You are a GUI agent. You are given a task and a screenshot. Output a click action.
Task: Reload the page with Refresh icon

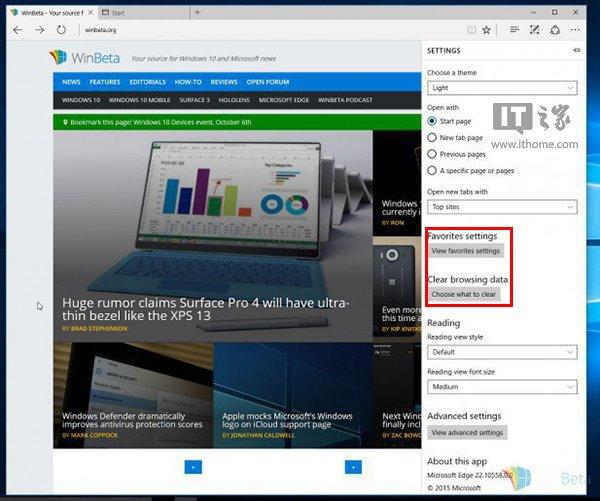(x=61, y=30)
